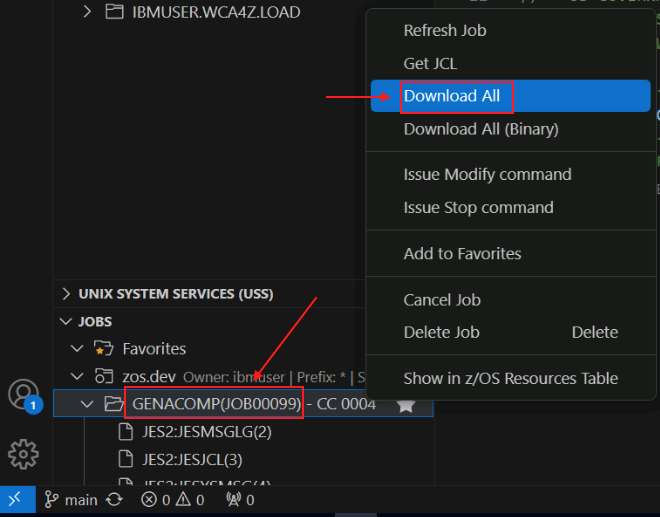Screen dimensions: 660x517
Task: Click the warnings triangle icon in status bar
Action: [x=184, y=499]
